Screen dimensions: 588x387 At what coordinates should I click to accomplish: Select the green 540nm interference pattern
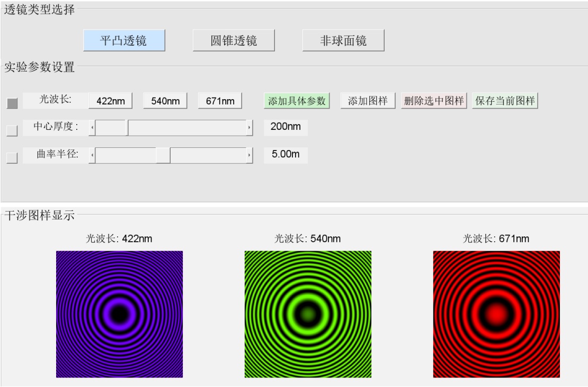308,314
